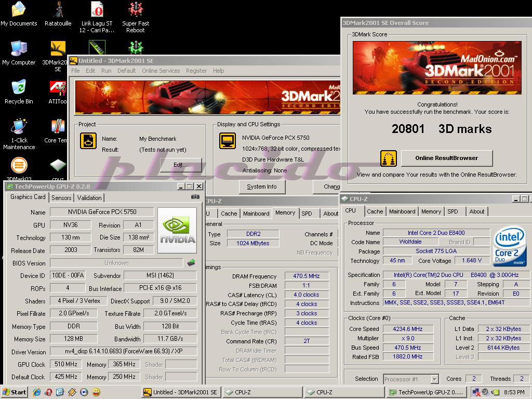
Task: Open the Default menu in 3DMark2001
Action: click(127, 71)
